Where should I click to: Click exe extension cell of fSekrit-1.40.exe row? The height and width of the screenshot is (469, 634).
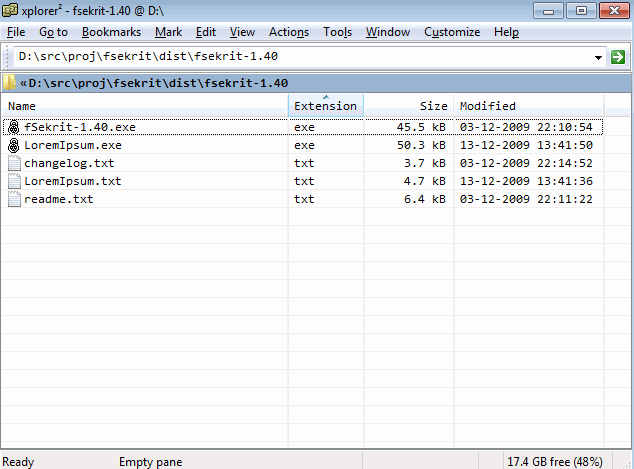pos(304,127)
